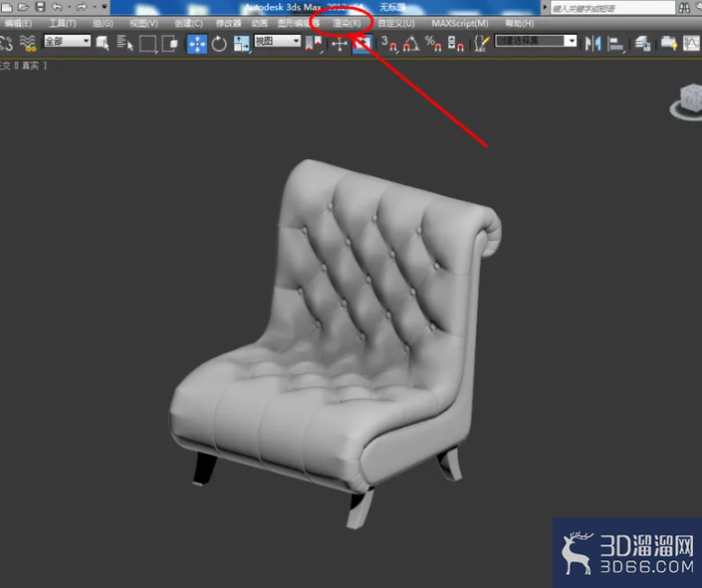Click the Redo arrow icon
The image size is (702, 588).
point(82,7)
